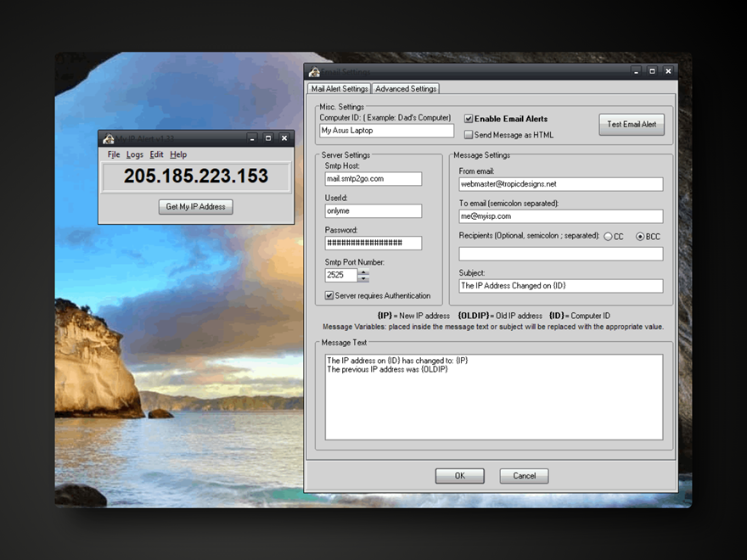
Task: Click the Email Settings window title icon
Action: (x=314, y=71)
